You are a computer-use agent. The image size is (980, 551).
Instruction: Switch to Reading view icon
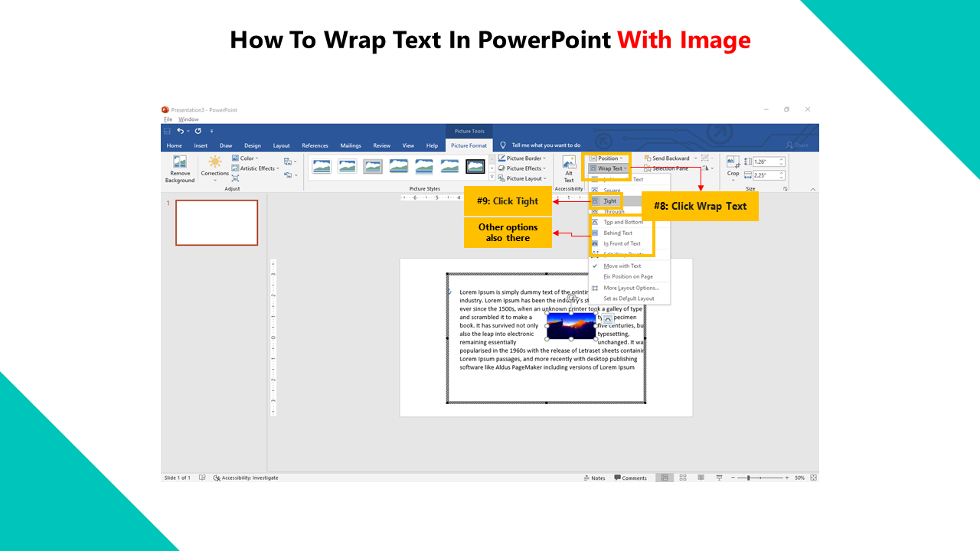[701, 478]
